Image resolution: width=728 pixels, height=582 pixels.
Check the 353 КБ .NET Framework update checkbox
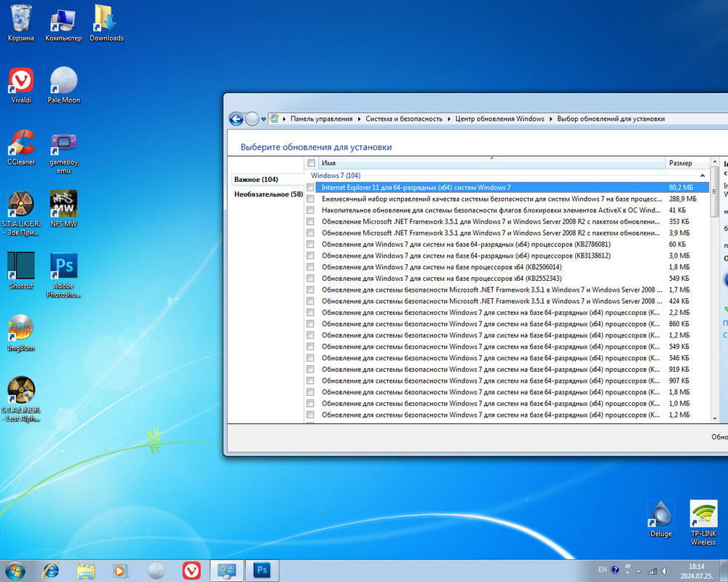pyautogui.click(x=310, y=221)
